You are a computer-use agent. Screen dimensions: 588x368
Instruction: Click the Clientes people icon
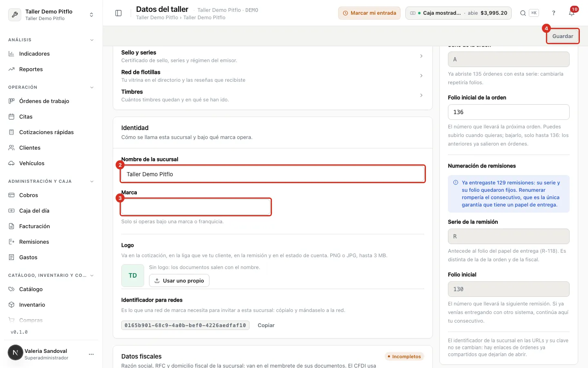(x=11, y=148)
